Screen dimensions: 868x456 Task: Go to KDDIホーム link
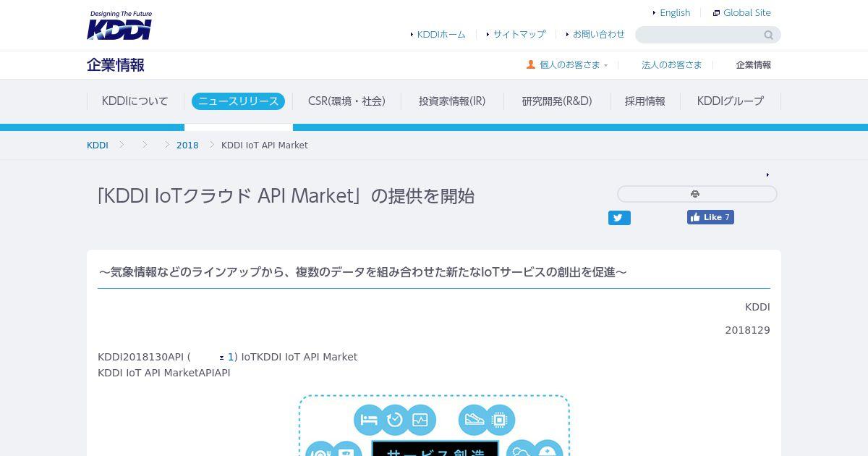point(441,34)
